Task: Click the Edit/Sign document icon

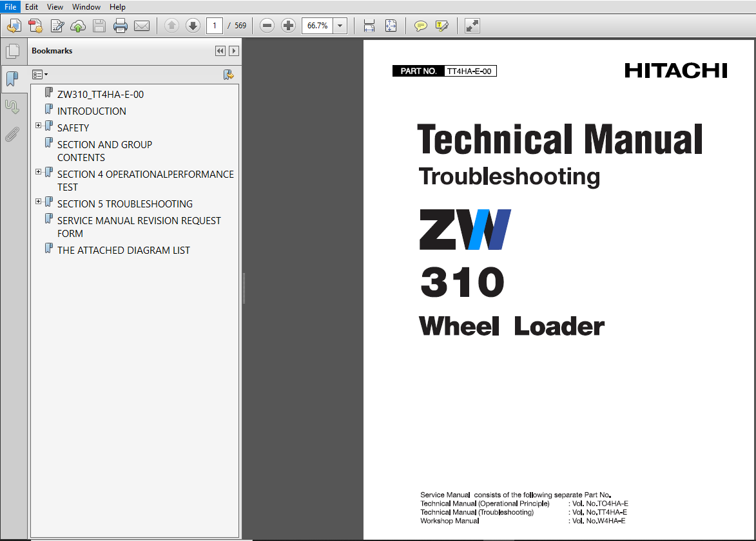Action: [57, 26]
